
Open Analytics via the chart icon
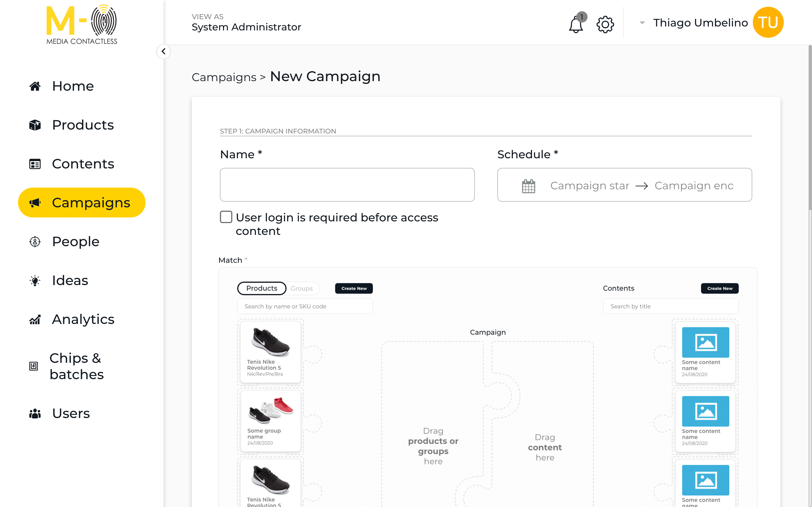click(35, 320)
